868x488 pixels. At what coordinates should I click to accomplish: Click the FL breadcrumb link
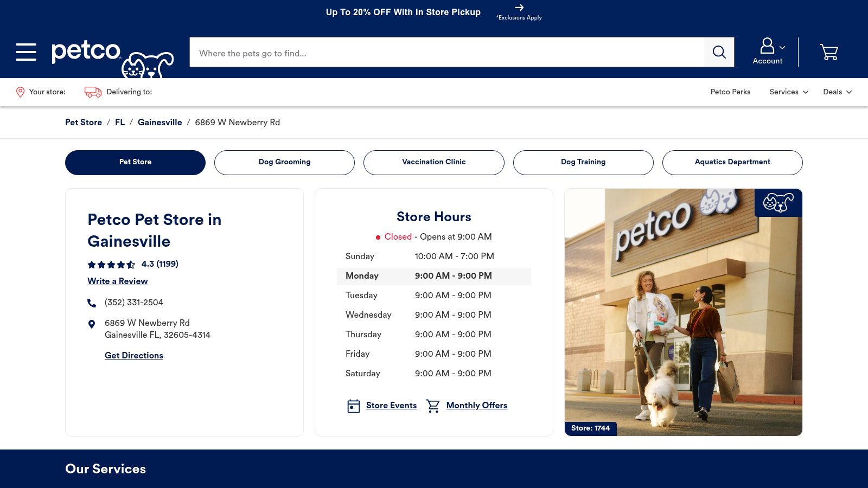120,123
